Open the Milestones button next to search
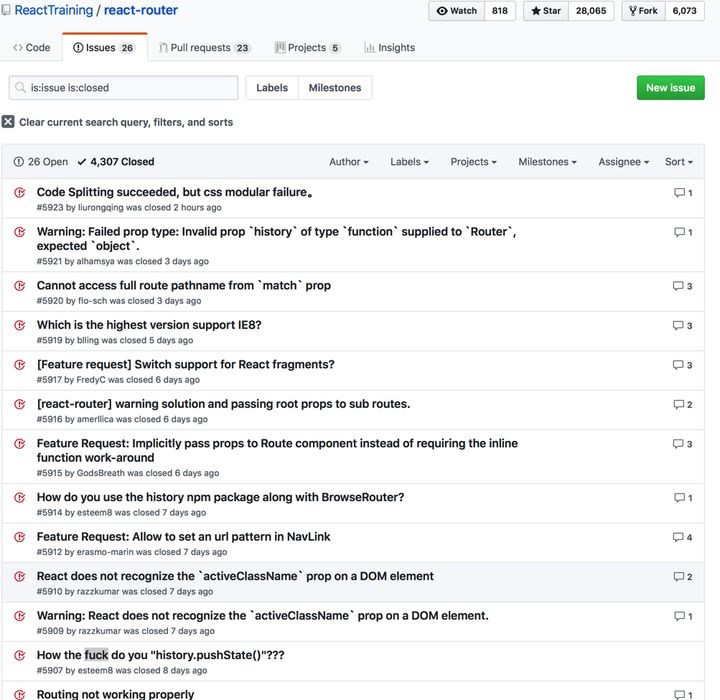This screenshot has height=700, width=720. [335, 88]
